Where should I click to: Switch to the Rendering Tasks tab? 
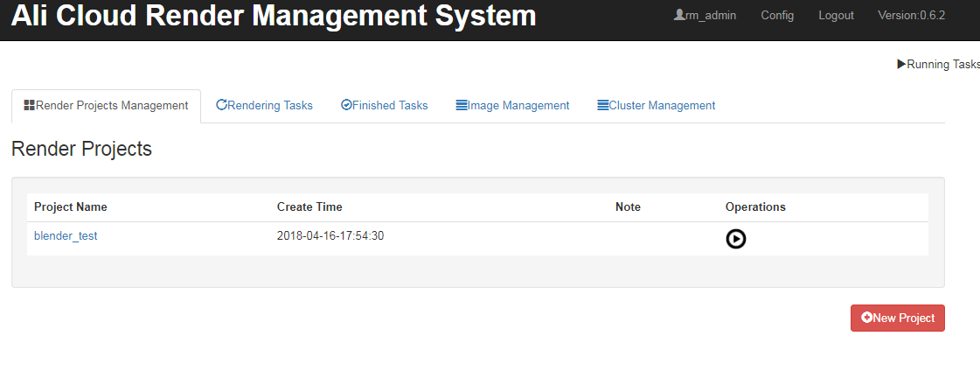pyautogui.click(x=264, y=106)
